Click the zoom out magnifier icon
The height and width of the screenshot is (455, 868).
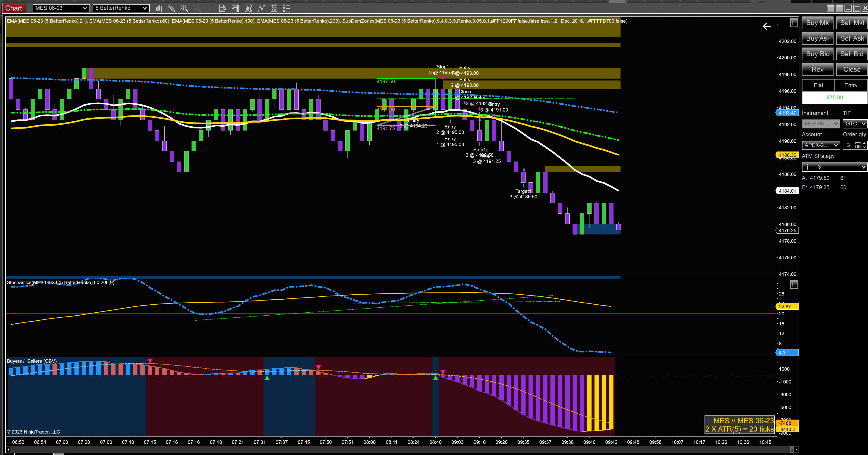click(x=197, y=8)
